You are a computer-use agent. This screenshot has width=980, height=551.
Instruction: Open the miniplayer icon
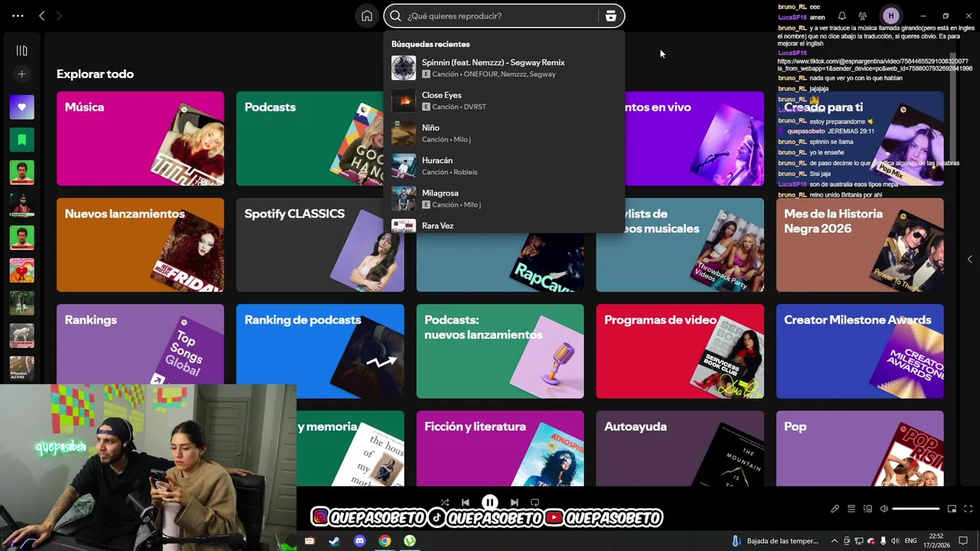pyautogui.click(x=952, y=509)
